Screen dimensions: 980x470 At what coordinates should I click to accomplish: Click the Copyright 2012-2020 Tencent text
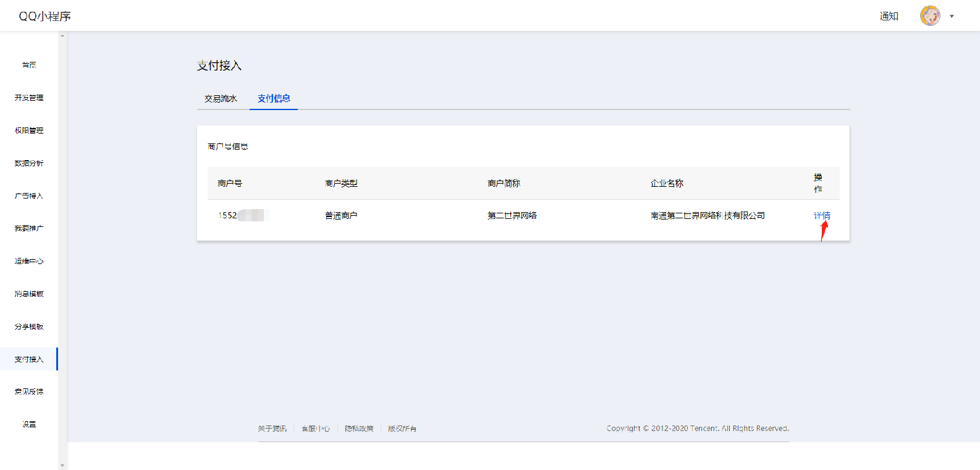tap(698, 429)
